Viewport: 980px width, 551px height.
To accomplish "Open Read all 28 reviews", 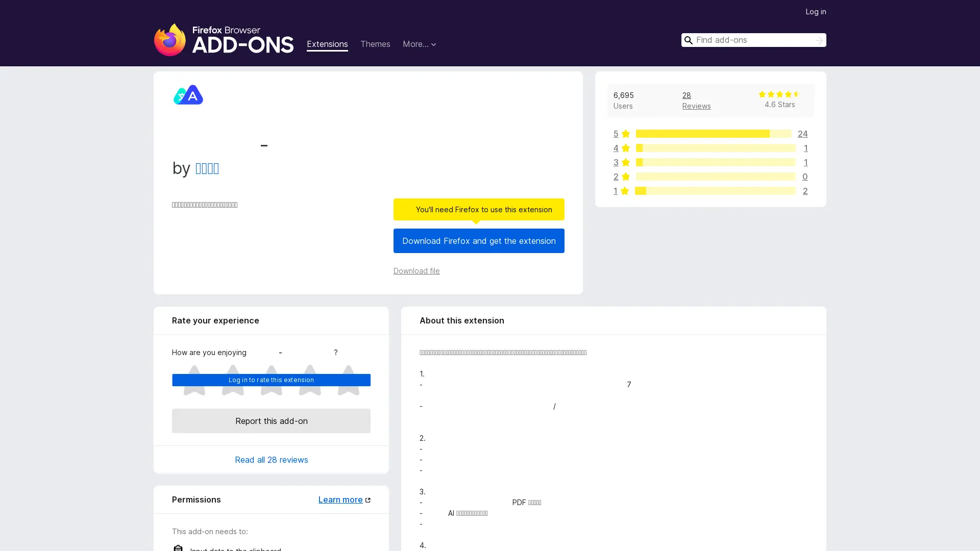I will coord(271,460).
